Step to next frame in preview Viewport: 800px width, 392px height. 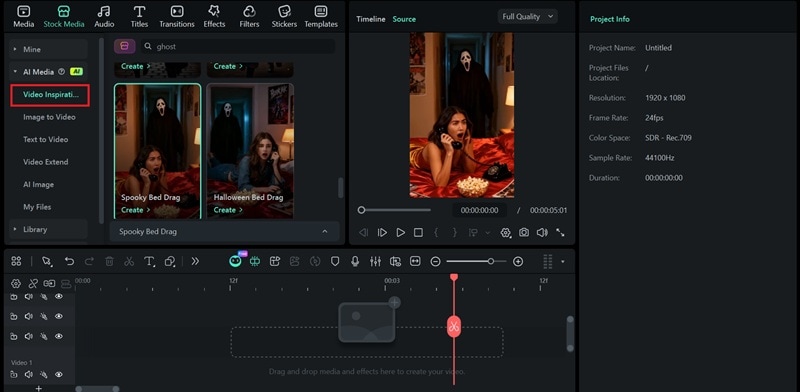[382, 232]
